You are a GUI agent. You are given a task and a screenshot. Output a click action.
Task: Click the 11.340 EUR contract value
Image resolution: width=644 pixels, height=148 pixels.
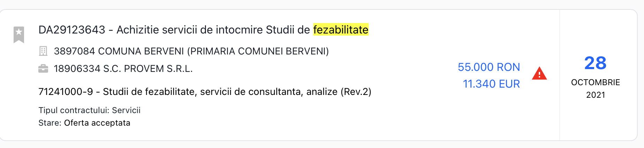click(x=491, y=84)
